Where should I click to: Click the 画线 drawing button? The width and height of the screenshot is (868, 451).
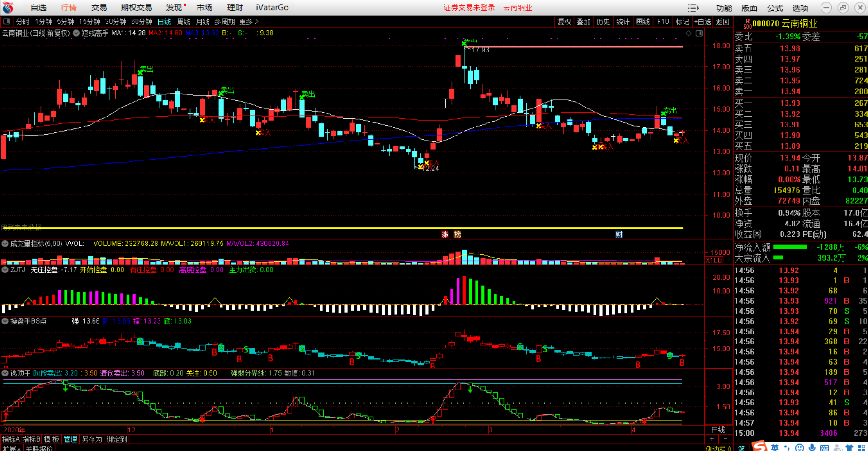pyautogui.click(x=642, y=22)
